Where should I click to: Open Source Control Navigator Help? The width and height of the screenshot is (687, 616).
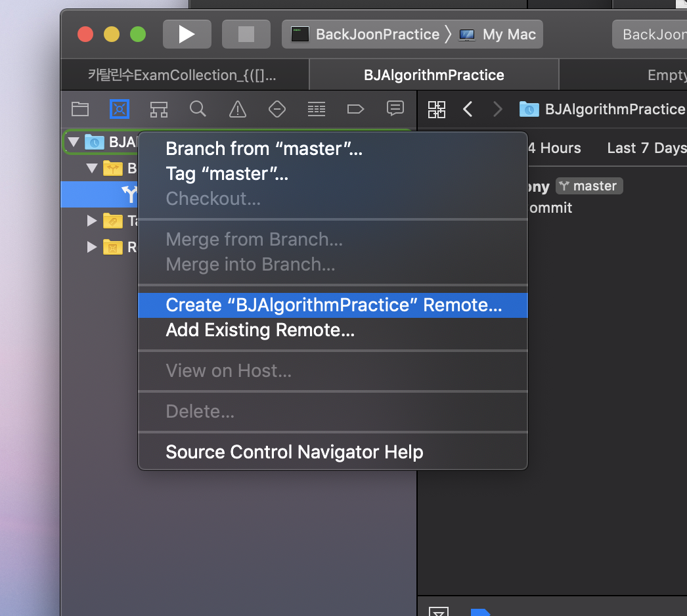click(332, 452)
